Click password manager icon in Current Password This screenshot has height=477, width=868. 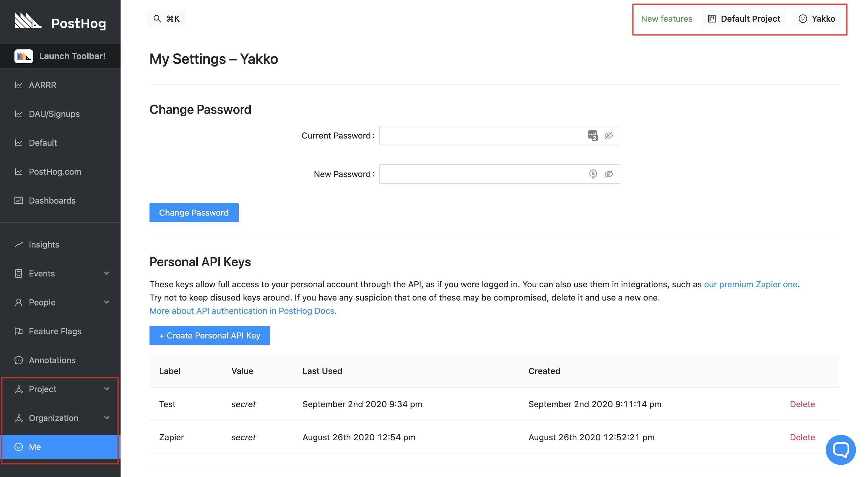[593, 135]
